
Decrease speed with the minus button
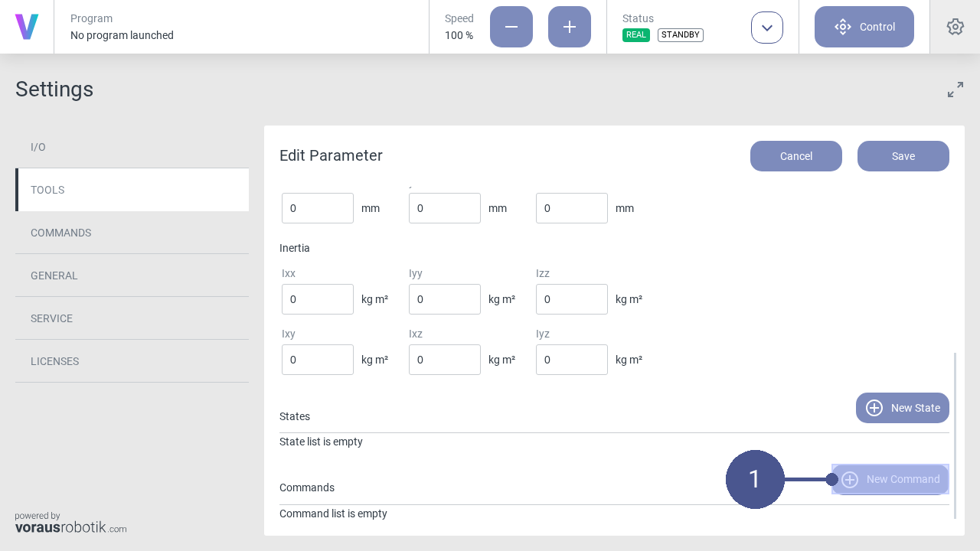[x=511, y=27]
